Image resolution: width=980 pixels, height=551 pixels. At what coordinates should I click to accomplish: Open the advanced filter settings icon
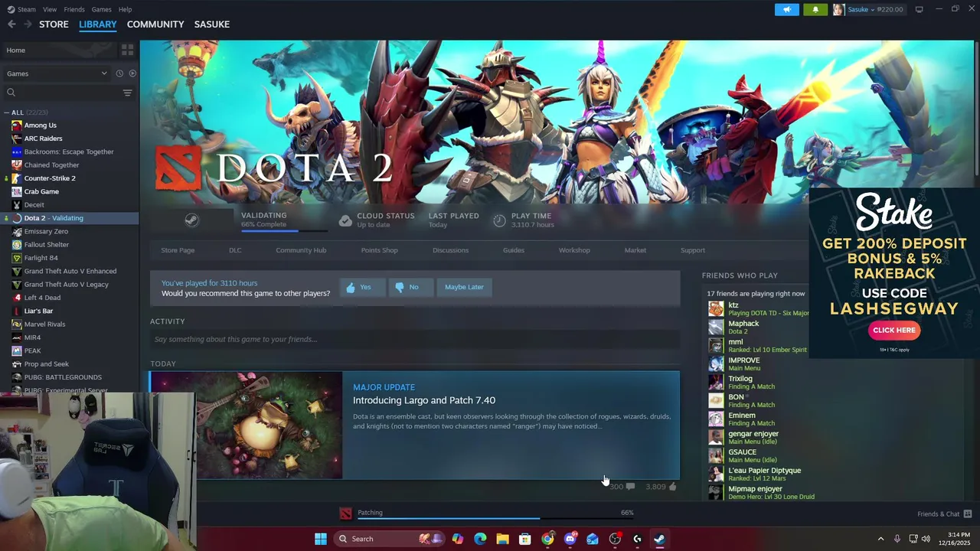pos(127,93)
